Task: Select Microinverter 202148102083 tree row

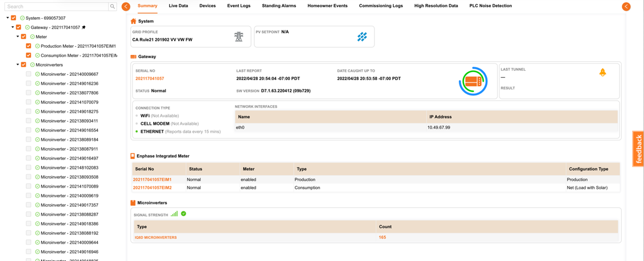Action: pos(70,168)
